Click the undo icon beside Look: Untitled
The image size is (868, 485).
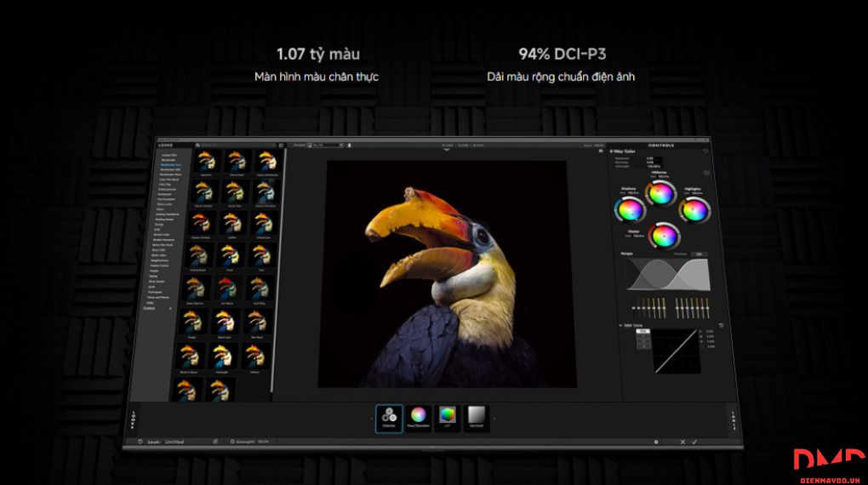pyautogui.click(x=140, y=442)
